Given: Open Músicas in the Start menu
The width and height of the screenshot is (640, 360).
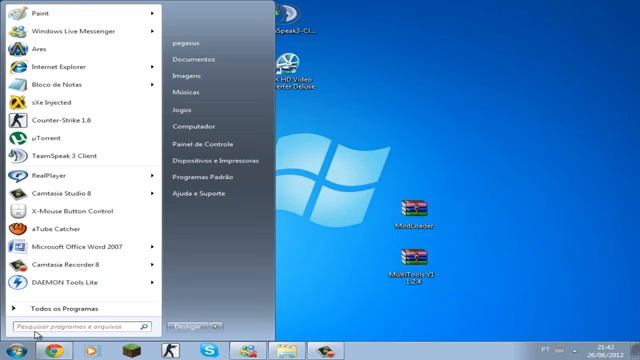Looking at the screenshot, I should [x=186, y=92].
